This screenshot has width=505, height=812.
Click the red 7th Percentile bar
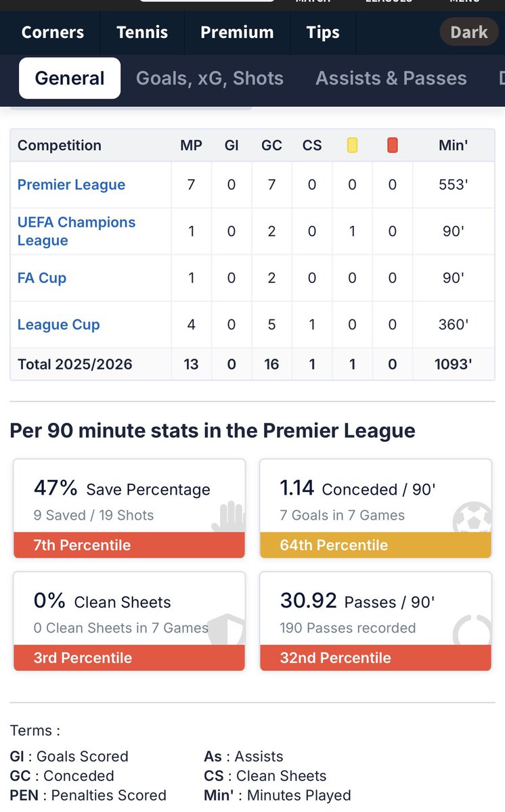coord(129,545)
